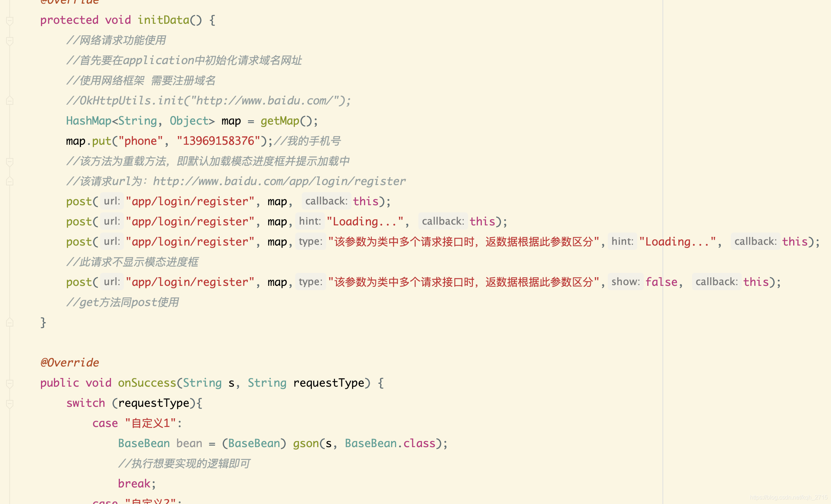Screen dimensions: 831x504
Task: Click the HashMap type name
Action: (89, 121)
